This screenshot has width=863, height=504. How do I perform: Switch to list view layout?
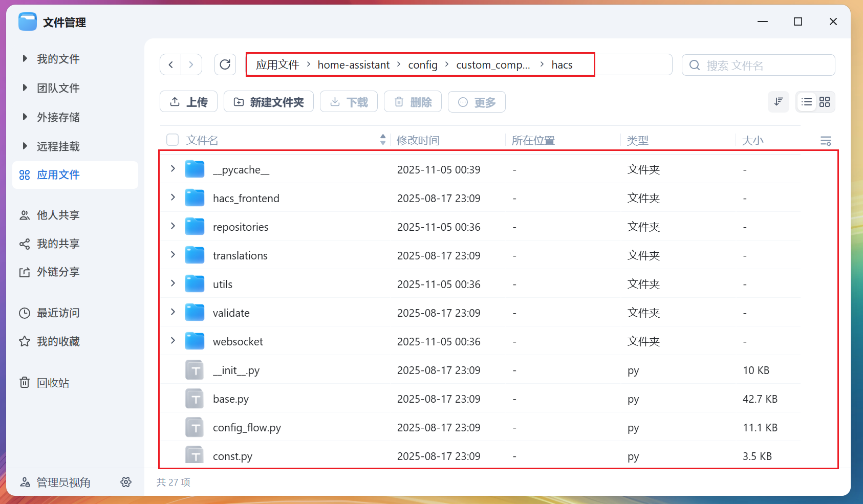click(806, 102)
